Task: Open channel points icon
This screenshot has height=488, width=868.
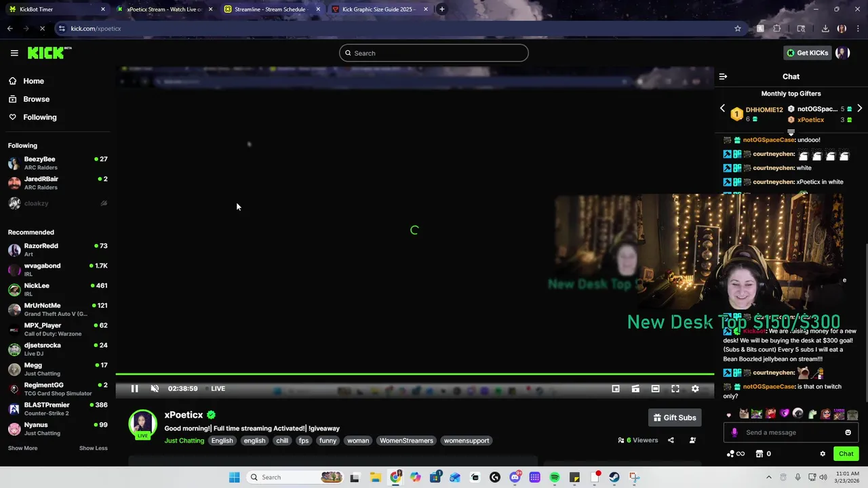Action: pyautogui.click(x=730, y=453)
